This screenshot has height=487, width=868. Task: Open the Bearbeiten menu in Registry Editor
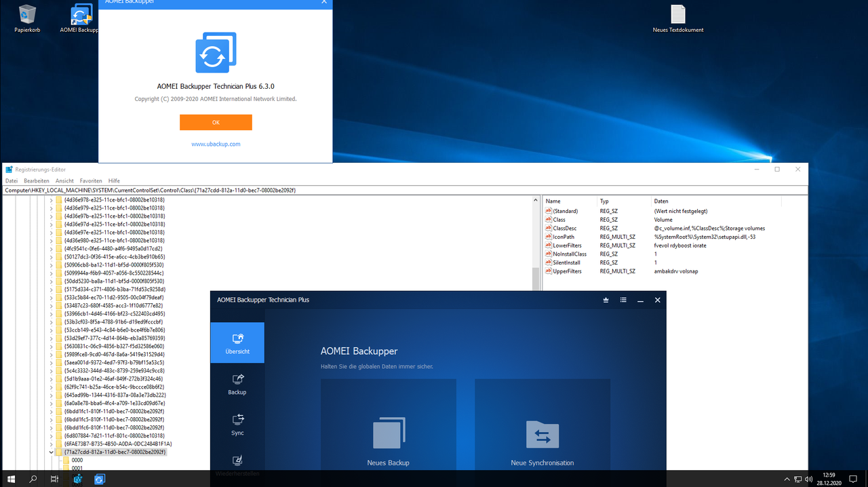click(37, 181)
